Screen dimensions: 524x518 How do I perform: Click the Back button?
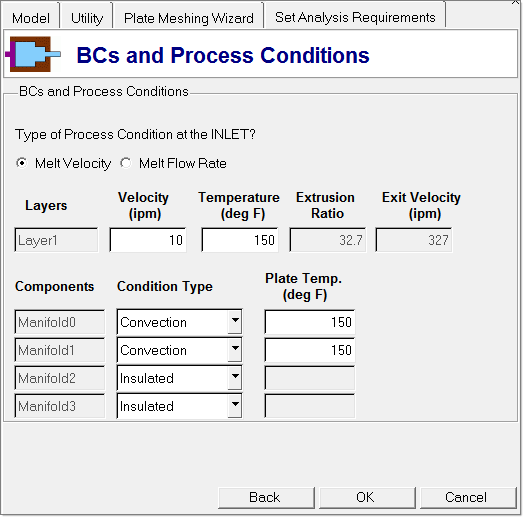tap(266, 498)
